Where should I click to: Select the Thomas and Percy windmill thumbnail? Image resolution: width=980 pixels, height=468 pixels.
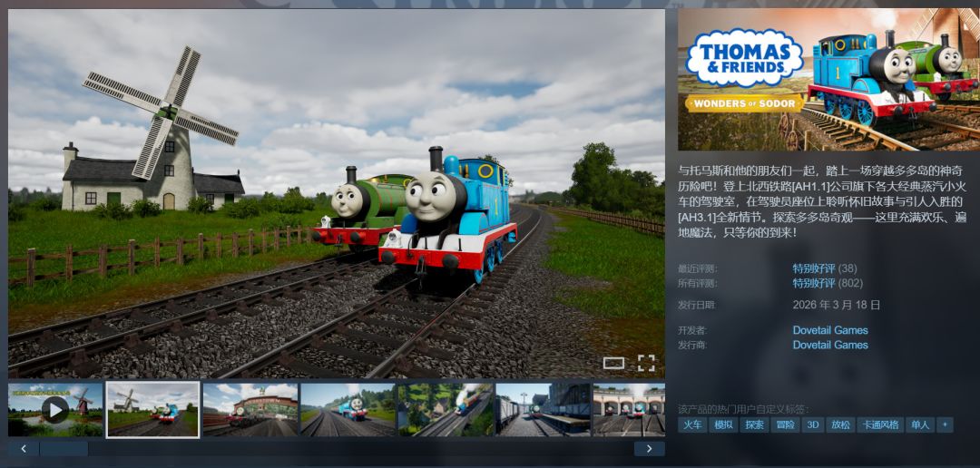(x=153, y=410)
